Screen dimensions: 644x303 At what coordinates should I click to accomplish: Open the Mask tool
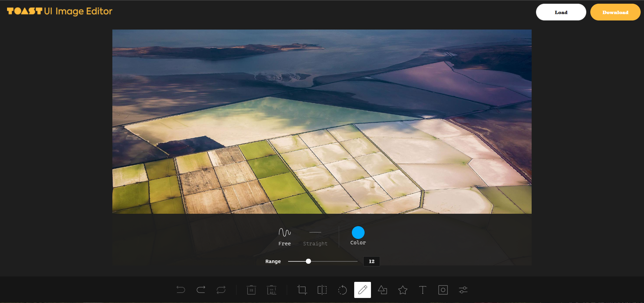443,290
